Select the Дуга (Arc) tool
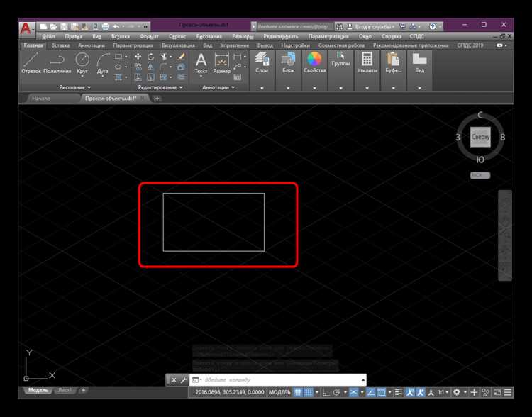The height and width of the screenshot is (417, 532). (x=104, y=62)
